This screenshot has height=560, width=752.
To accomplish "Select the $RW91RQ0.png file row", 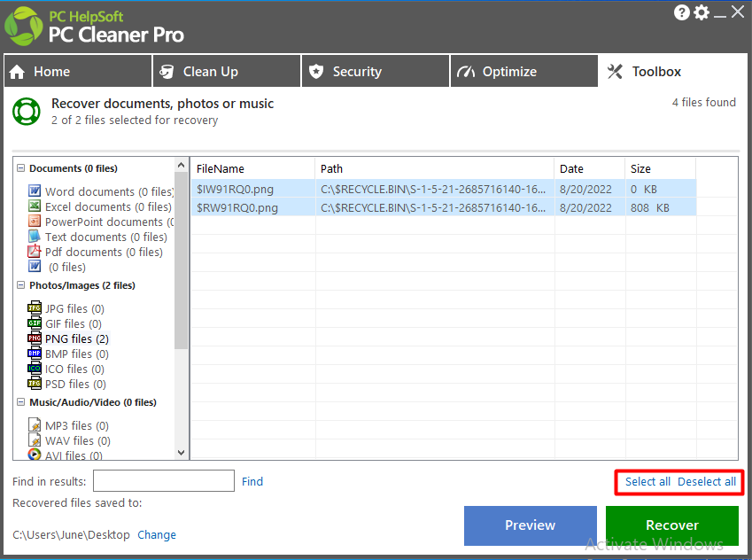I will [x=444, y=207].
